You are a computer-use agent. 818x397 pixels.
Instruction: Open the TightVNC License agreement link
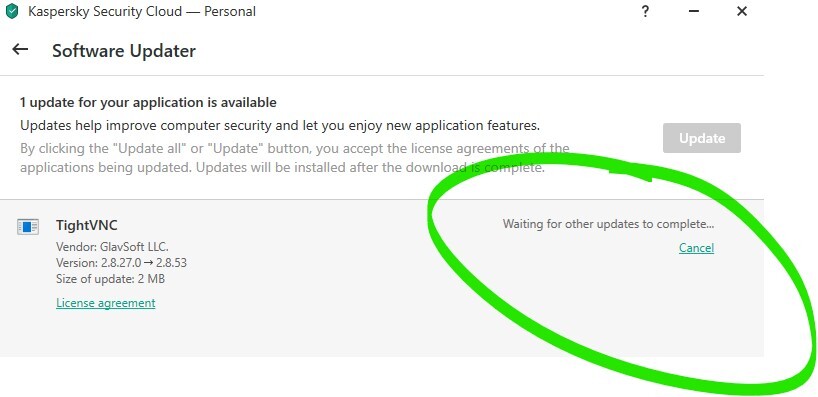(105, 303)
